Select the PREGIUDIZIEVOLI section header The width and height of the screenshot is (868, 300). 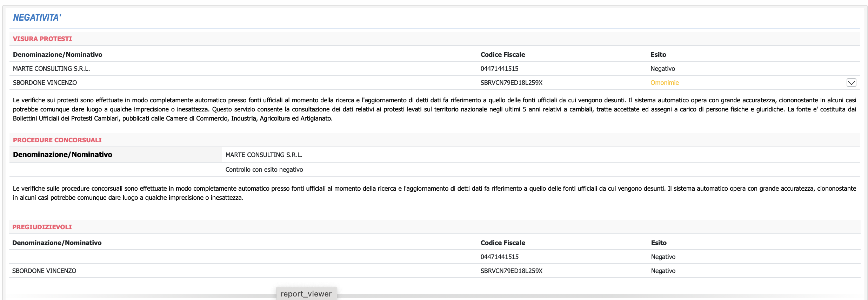[x=42, y=227]
